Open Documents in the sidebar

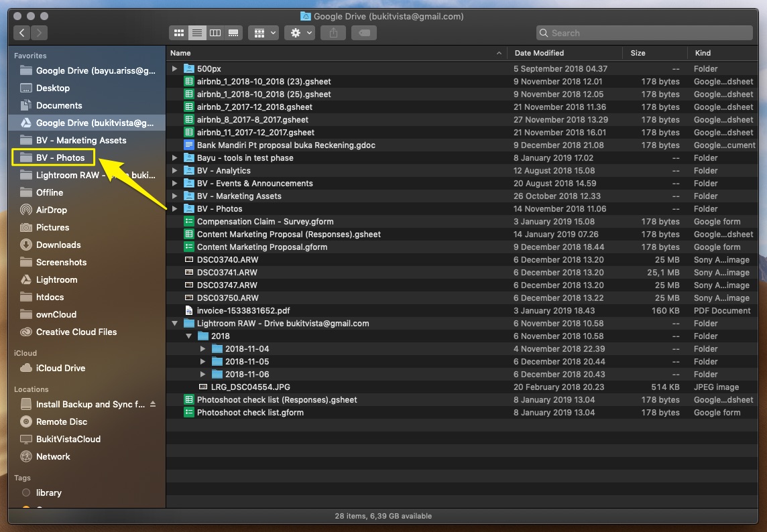(87, 106)
